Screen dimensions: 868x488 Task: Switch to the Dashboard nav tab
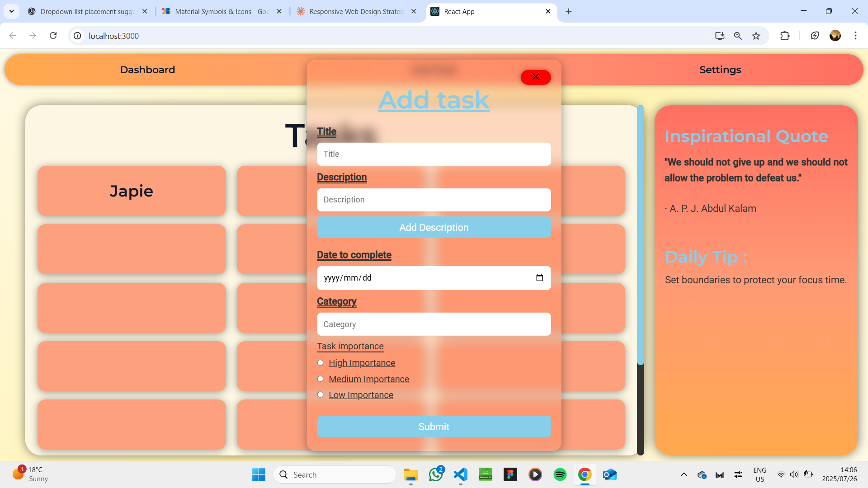point(147,70)
